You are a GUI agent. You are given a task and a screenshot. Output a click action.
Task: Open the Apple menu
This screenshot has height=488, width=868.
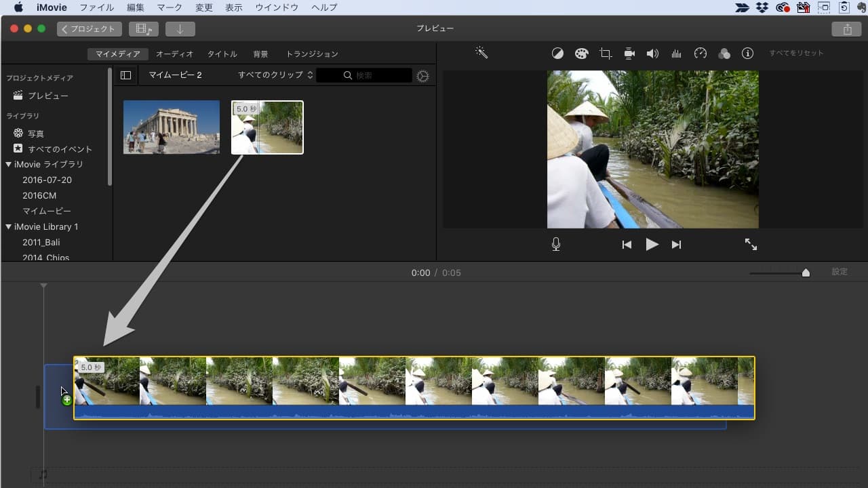(18, 7)
